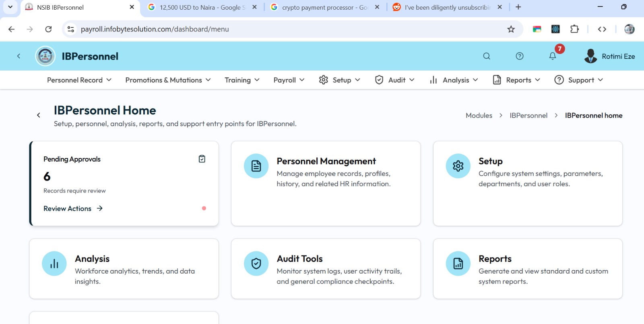Click the Audit Tools shield icon
The width and height of the screenshot is (644, 324).
pyautogui.click(x=256, y=264)
